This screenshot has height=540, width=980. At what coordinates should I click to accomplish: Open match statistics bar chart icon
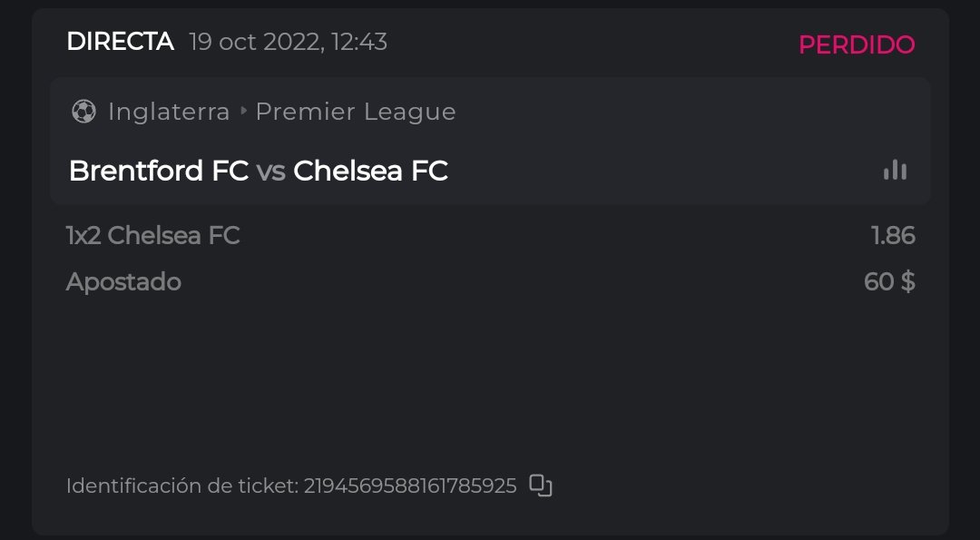point(895,171)
